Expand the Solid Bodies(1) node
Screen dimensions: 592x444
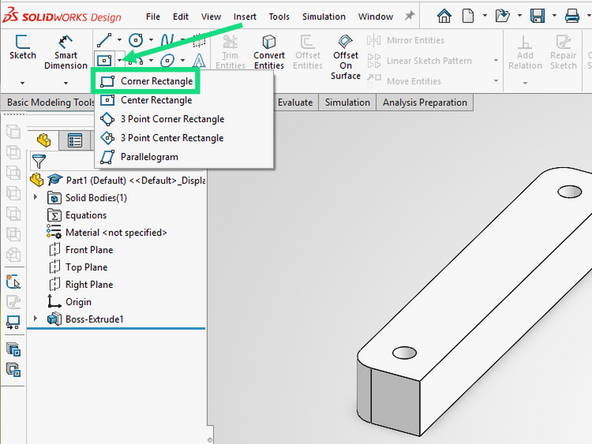click(x=35, y=197)
